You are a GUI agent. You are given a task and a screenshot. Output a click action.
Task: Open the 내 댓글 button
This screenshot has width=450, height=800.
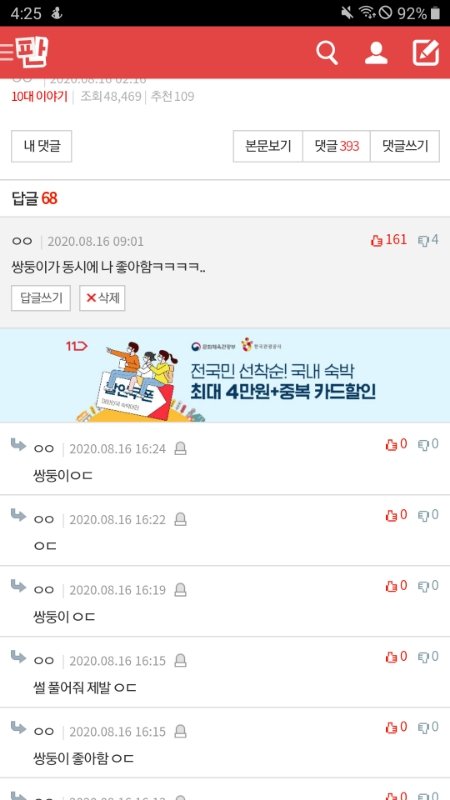point(41,146)
